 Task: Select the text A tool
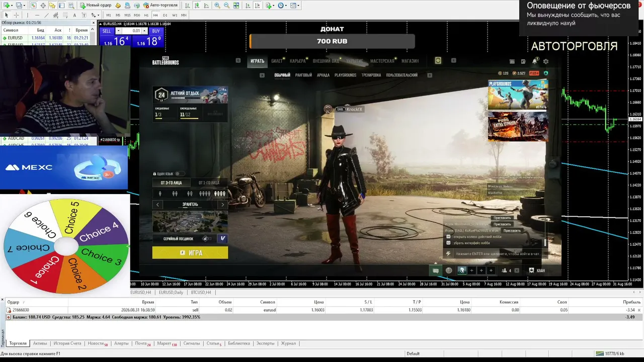(x=74, y=15)
